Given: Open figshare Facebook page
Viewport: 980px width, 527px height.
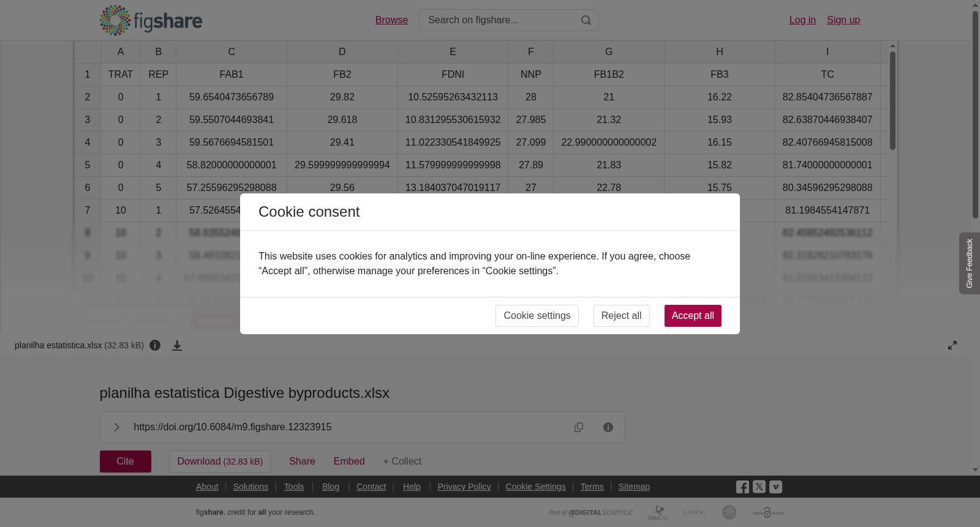Looking at the screenshot, I should point(742,487).
